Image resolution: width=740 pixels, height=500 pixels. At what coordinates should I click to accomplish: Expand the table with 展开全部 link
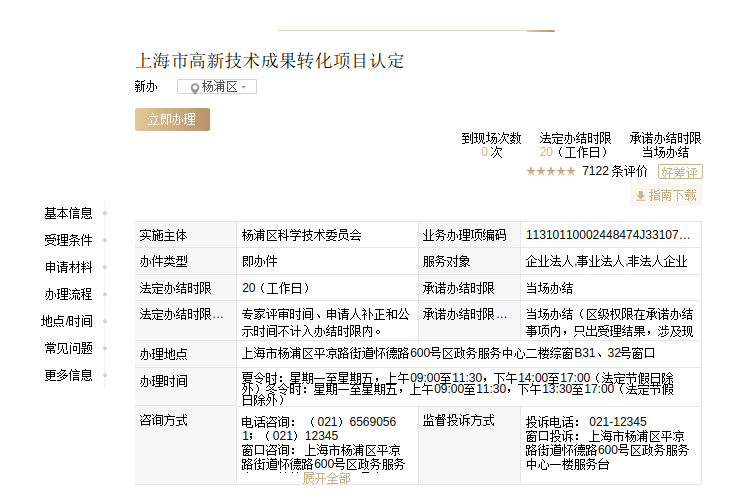coord(326,478)
